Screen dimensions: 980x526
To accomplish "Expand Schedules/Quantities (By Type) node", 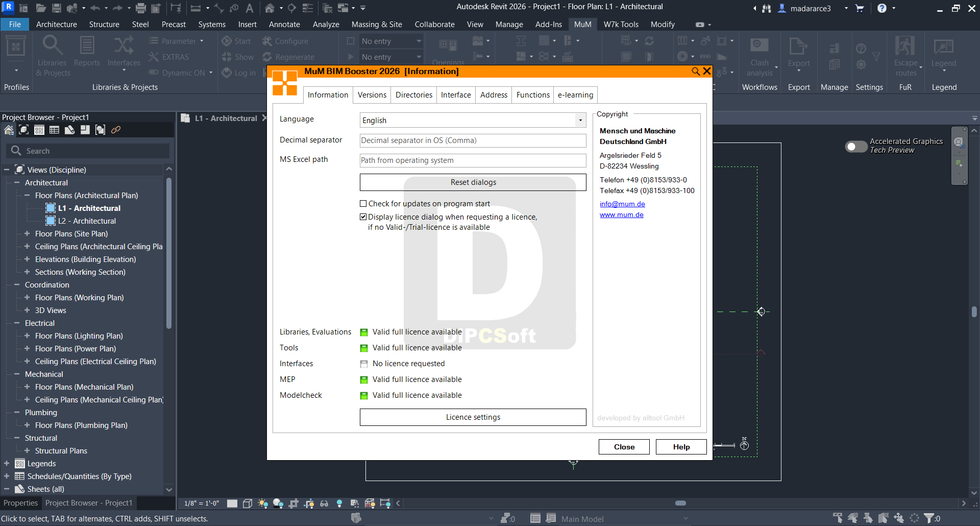I will click(x=7, y=476).
